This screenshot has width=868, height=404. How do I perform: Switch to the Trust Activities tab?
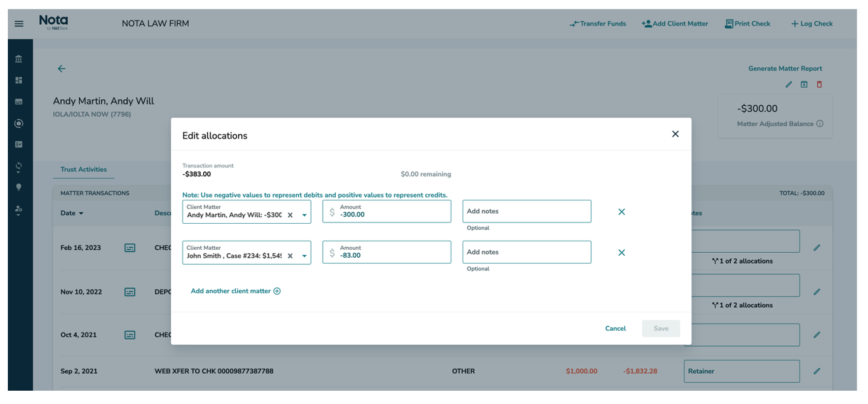[83, 169]
